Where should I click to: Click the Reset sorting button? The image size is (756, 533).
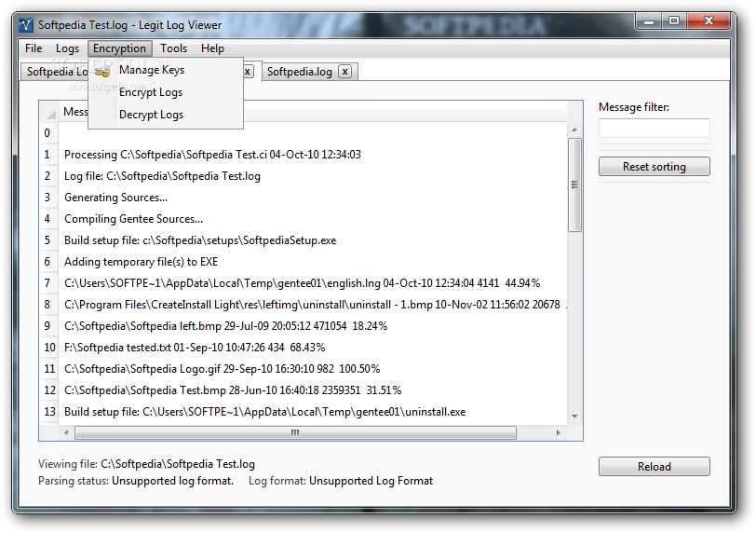coord(655,167)
